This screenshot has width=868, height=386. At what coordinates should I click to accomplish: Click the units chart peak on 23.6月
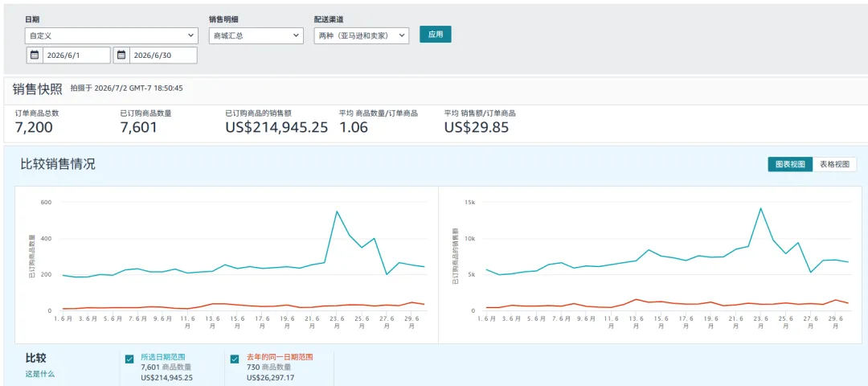(337, 211)
